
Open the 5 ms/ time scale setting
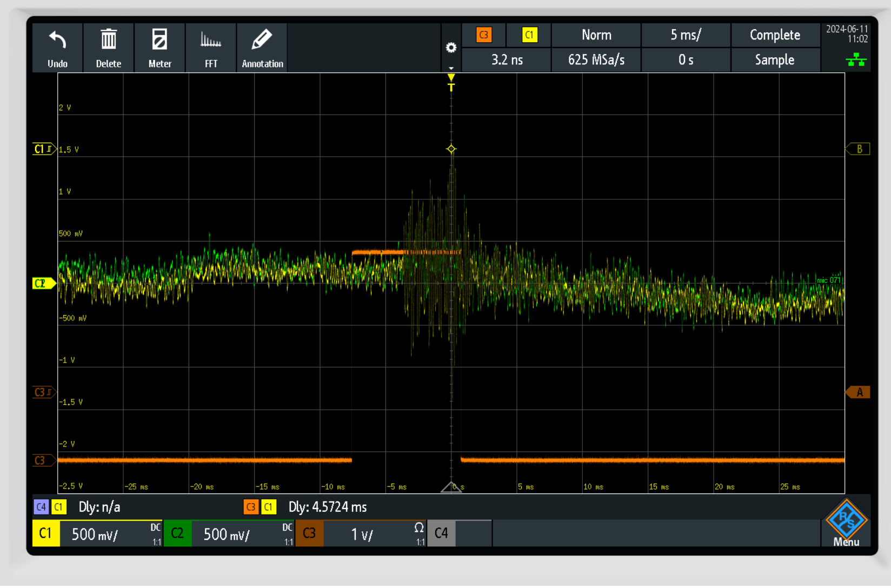tap(686, 35)
